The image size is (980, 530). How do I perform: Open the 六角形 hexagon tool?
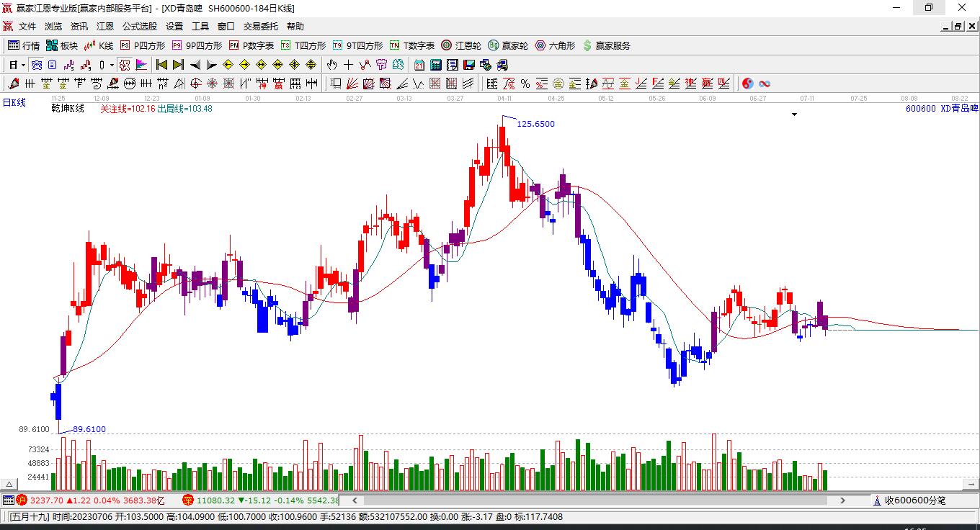[x=555, y=45]
